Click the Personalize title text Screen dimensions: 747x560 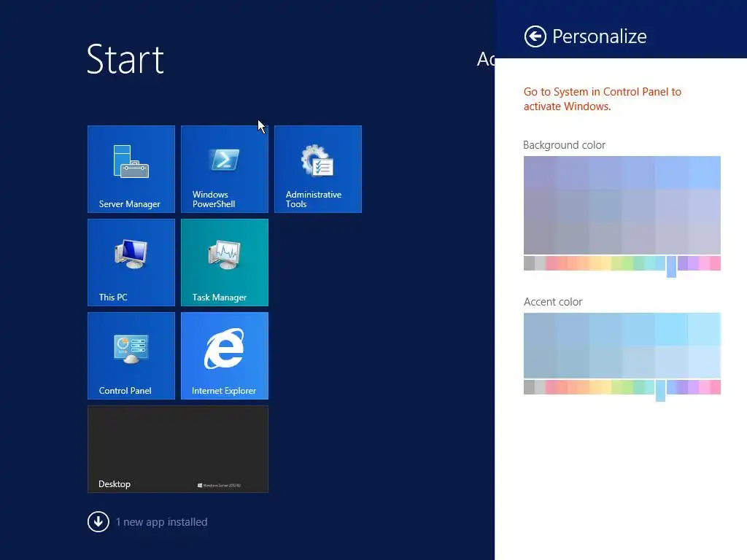click(x=600, y=36)
